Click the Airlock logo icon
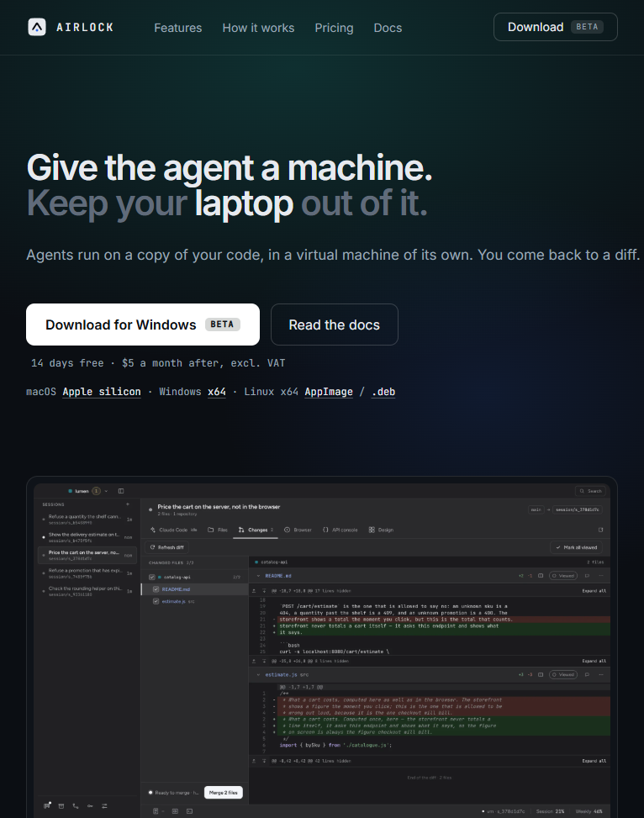644x818 pixels. (36, 27)
